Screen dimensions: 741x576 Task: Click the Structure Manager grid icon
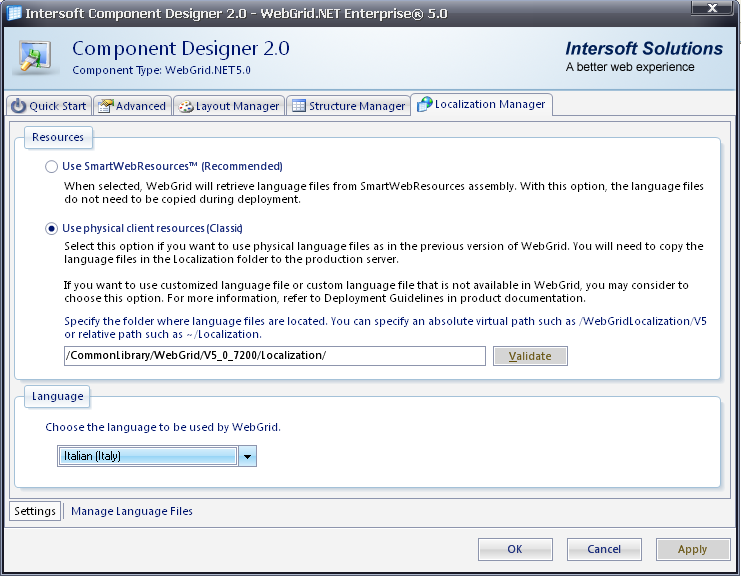click(x=299, y=105)
